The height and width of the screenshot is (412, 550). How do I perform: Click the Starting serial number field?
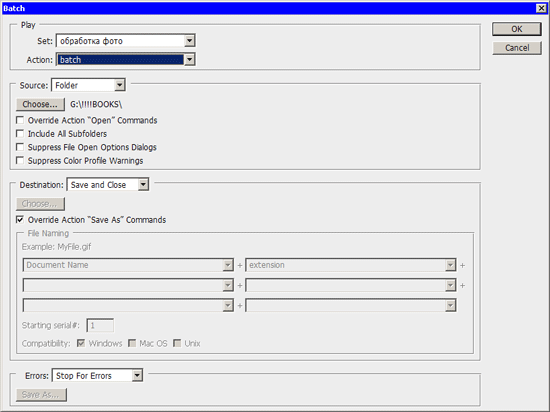100,325
